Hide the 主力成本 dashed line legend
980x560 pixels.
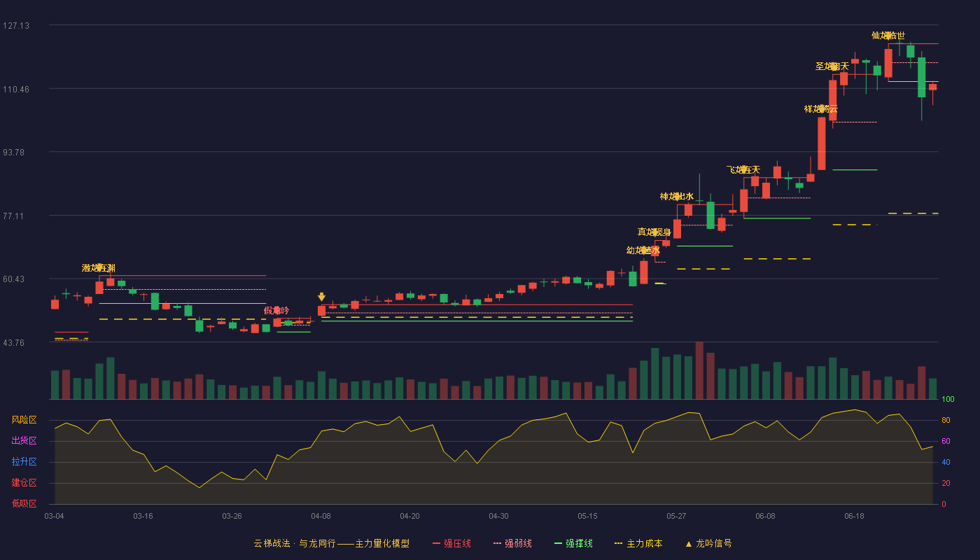638,543
